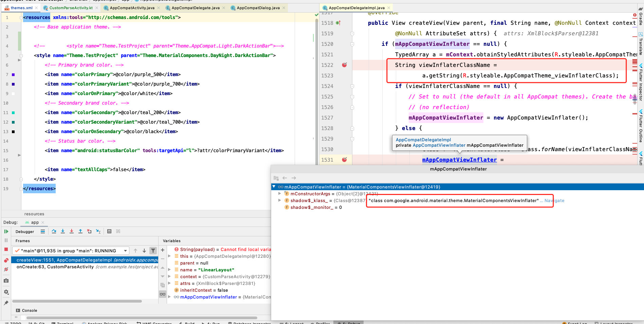This screenshot has height=324, width=644.
Task: Click the camera thread dump icon
Action: (6, 281)
